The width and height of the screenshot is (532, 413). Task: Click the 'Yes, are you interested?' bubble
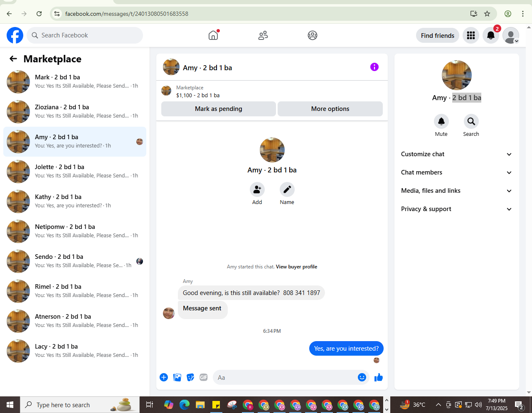(x=346, y=349)
